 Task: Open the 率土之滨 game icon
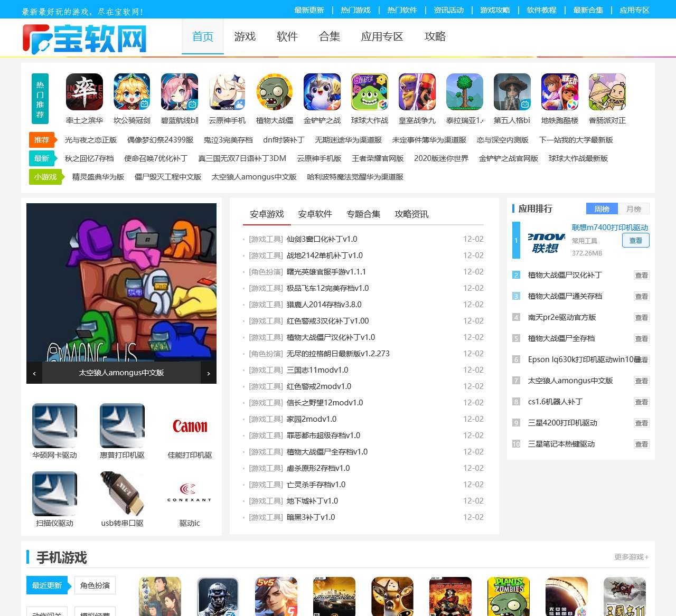pyautogui.click(x=84, y=92)
